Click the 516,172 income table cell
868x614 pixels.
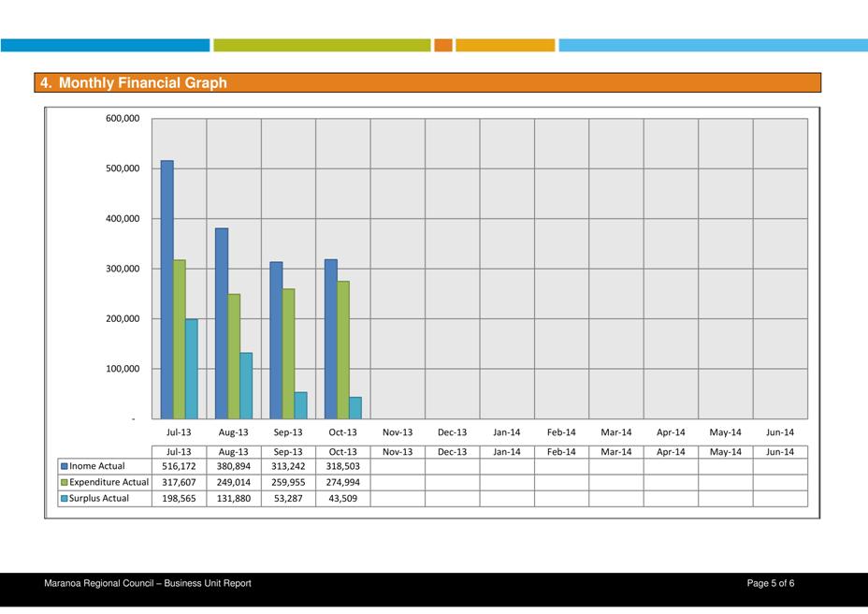click(179, 466)
